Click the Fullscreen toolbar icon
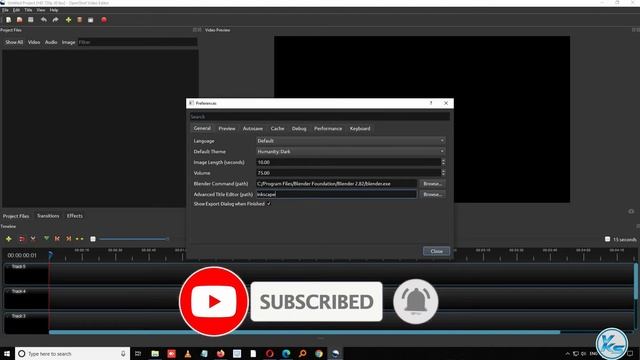The height and width of the screenshot is (360, 640). pos(91,20)
